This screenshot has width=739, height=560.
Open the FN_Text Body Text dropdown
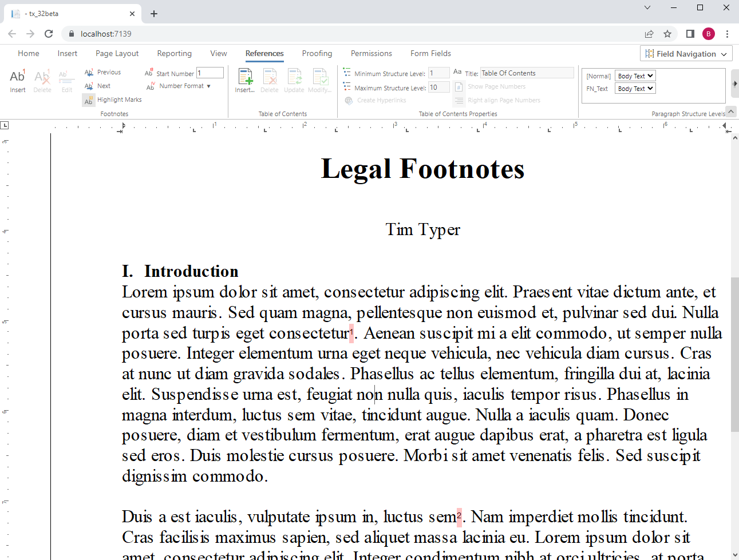[635, 88]
